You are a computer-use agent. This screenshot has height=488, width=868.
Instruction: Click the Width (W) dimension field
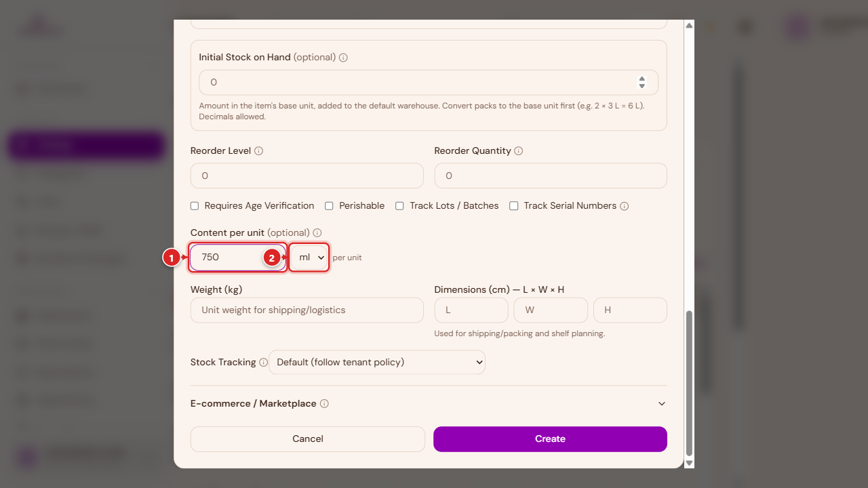tap(551, 310)
